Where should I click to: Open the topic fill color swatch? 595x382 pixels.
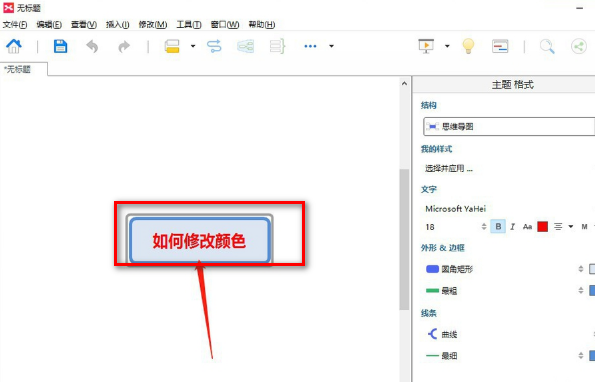(592, 269)
